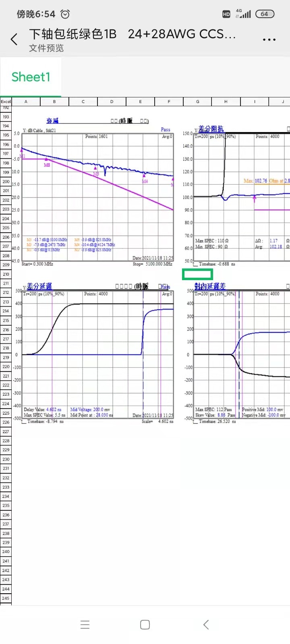This screenshot has height=644, width=290.
Task: Tap the 對內延遲差 skew chart
Action: (241, 354)
